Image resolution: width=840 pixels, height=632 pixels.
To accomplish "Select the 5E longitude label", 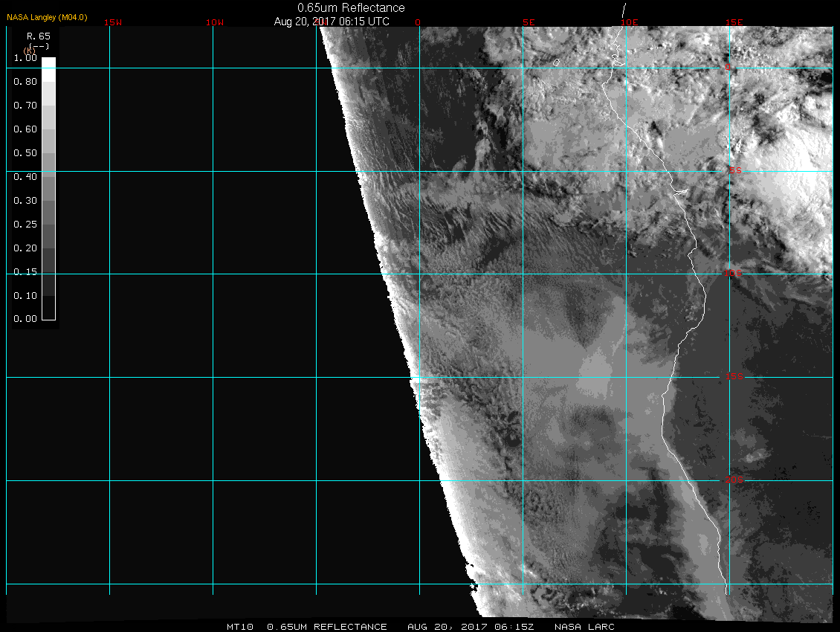I will 529,22.
